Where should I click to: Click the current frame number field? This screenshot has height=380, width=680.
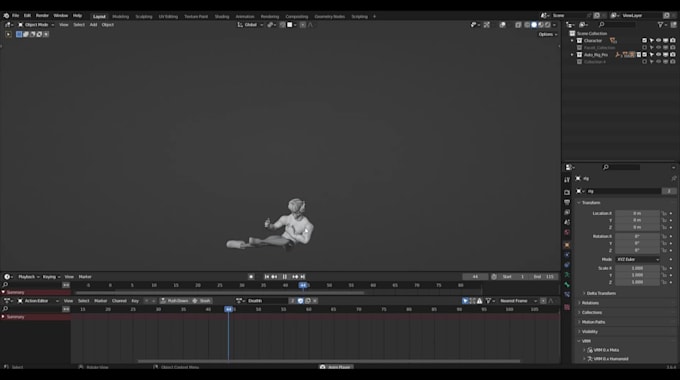[475, 277]
